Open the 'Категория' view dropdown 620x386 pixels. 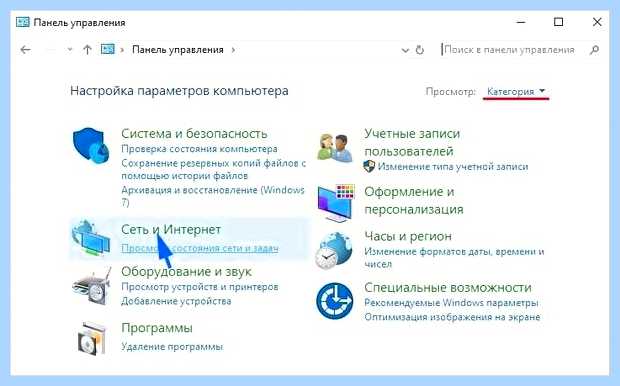pos(516,91)
